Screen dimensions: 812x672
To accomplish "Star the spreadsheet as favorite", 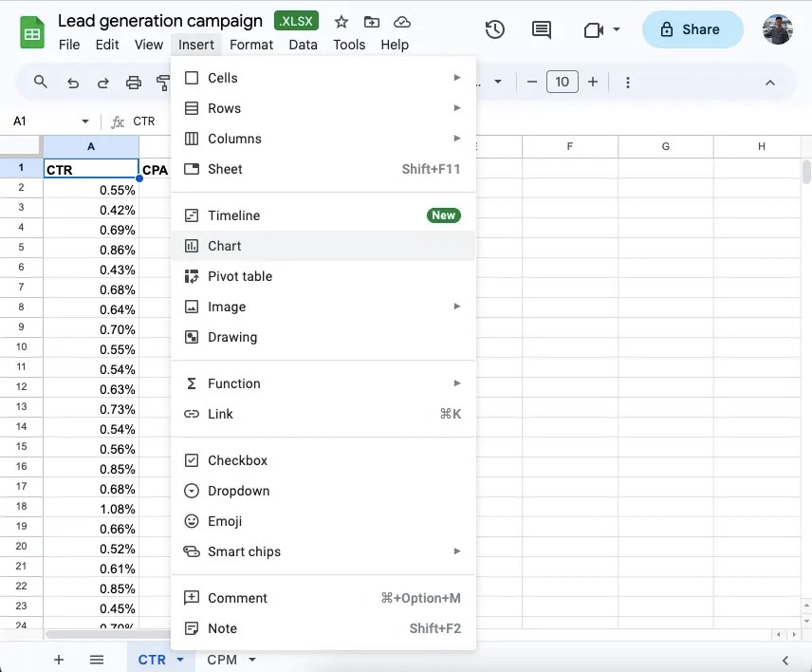I will (341, 22).
